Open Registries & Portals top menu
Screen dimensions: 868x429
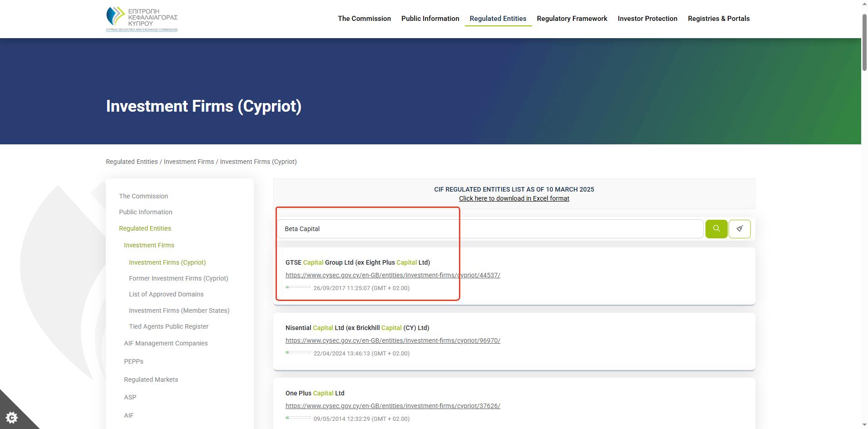point(718,19)
